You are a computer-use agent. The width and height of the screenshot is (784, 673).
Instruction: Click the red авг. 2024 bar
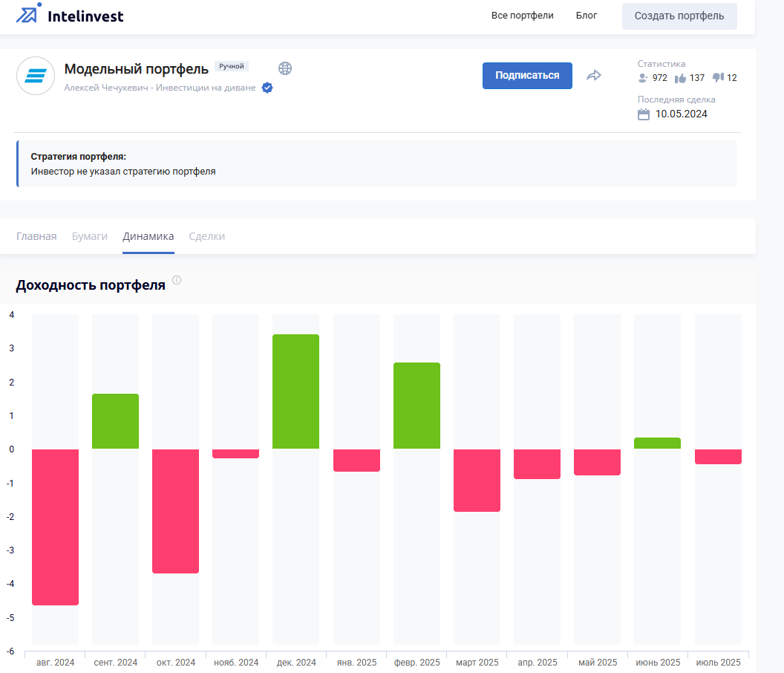(x=56, y=527)
